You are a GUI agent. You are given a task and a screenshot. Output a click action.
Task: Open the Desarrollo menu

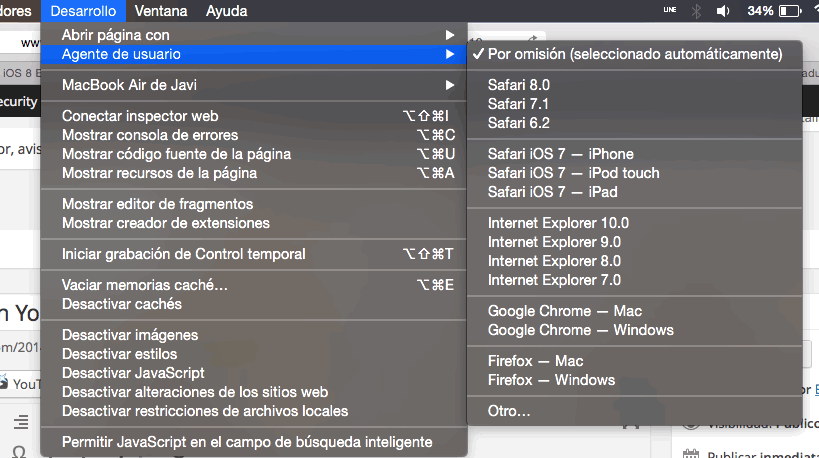pos(83,11)
